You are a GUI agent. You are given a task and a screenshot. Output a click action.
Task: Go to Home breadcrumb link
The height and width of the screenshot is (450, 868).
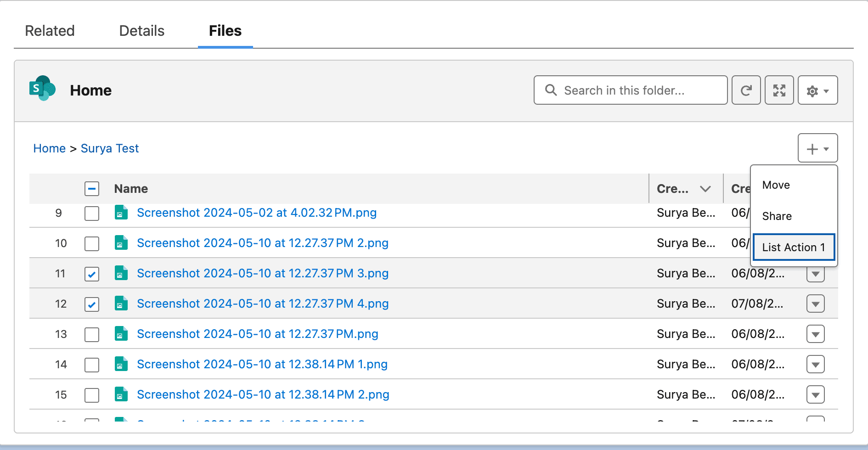pyautogui.click(x=49, y=148)
